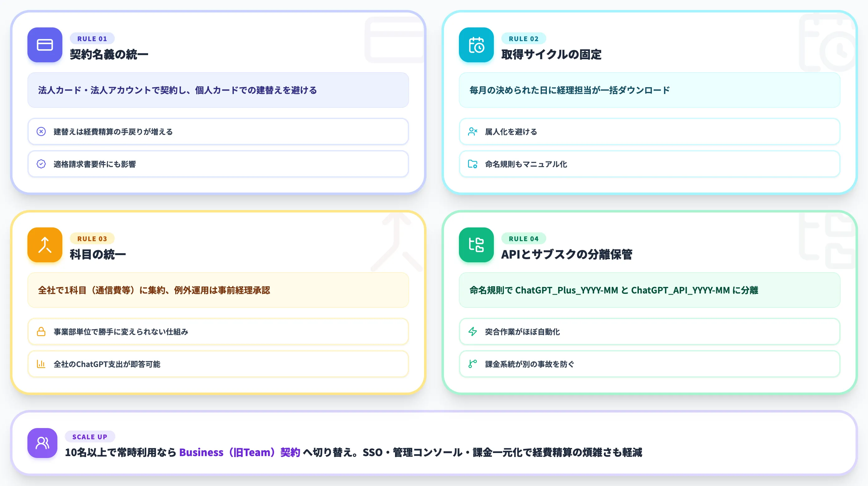The image size is (868, 486).
Task: Click the row text 建替えは経費精算の手戻りが増える
Action: pyautogui.click(x=113, y=132)
